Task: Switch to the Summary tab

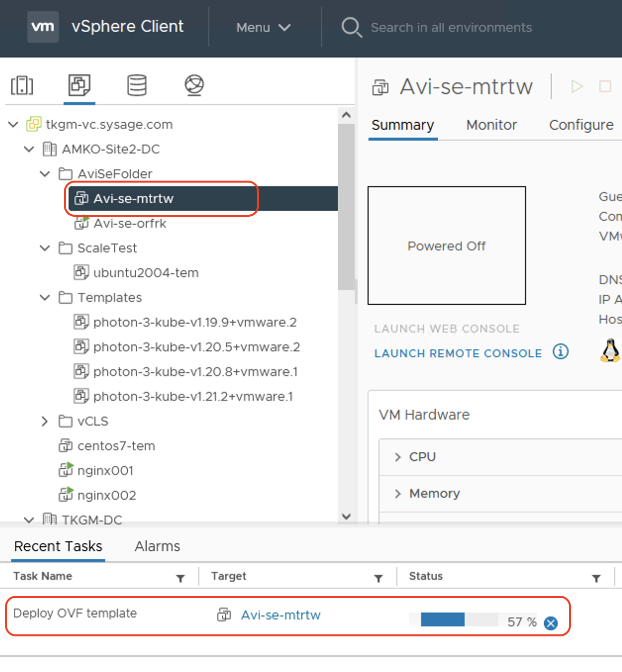Action: coord(403,125)
